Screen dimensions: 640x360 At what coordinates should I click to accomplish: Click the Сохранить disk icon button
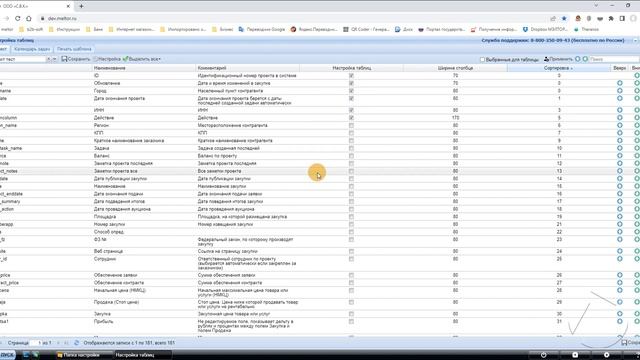click(76, 59)
